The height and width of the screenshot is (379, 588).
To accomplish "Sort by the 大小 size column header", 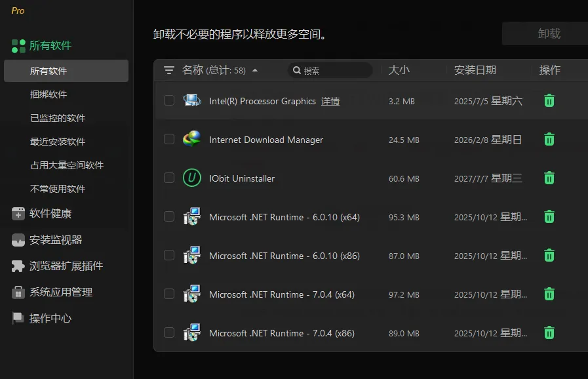I will (x=399, y=70).
